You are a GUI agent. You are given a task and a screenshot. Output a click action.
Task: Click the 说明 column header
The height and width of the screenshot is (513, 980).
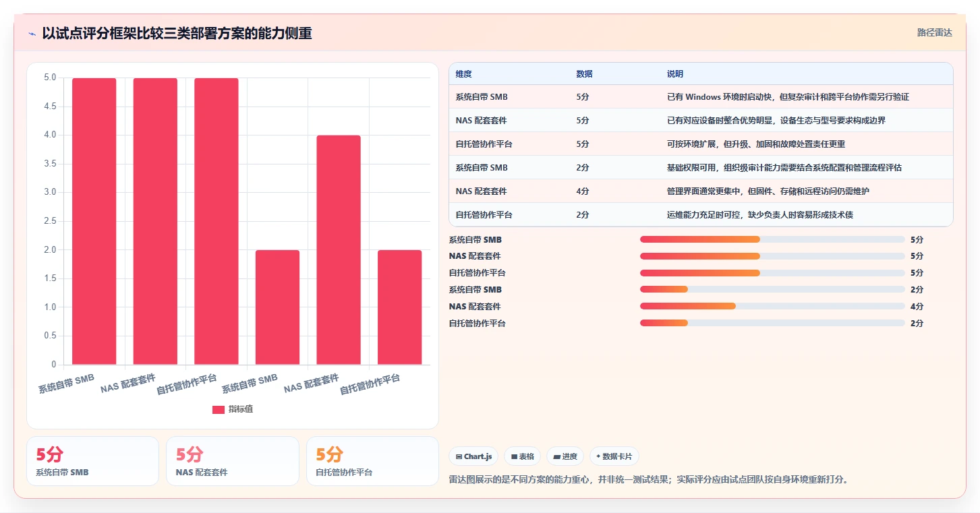point(675,74)
